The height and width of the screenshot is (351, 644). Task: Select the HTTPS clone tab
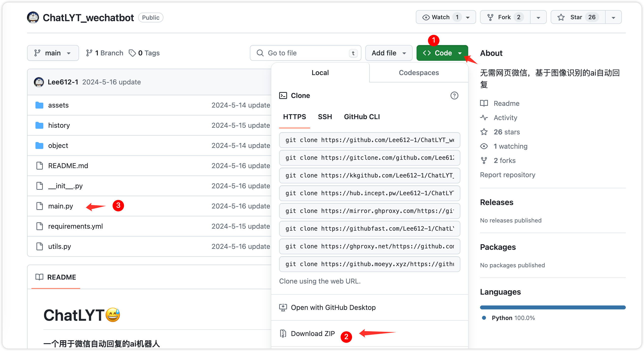pyautogui.click(x=294, y=117)
